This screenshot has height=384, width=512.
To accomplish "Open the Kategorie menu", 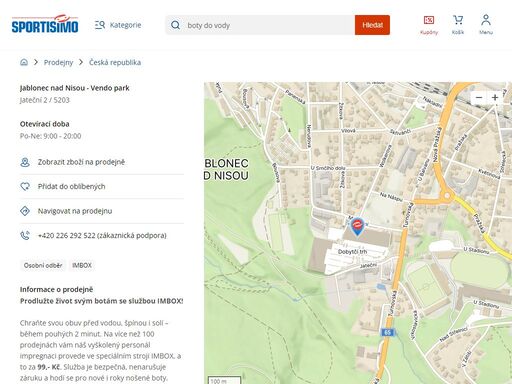I will click(118, 25).
